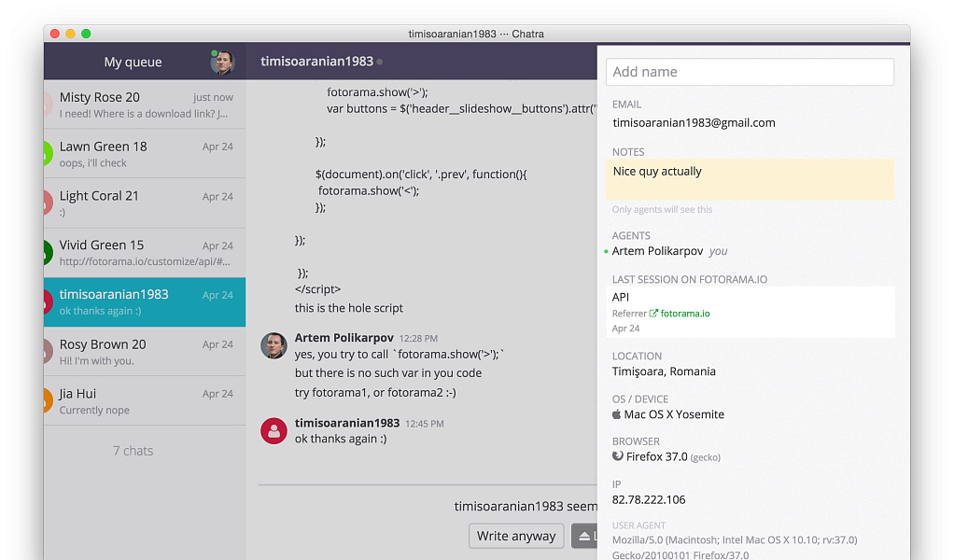
Task: Click the message 'this is the hole script'
Action: [348, 308]
